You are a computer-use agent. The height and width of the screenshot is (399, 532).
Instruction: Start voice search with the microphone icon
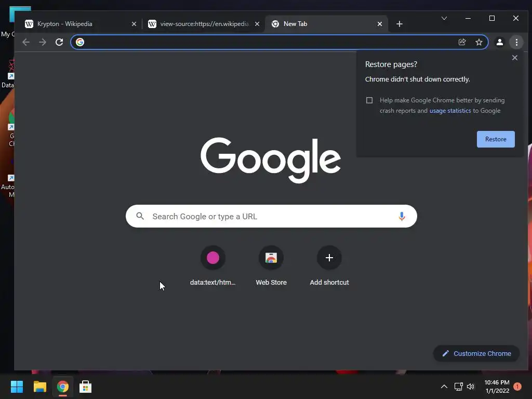402,216
